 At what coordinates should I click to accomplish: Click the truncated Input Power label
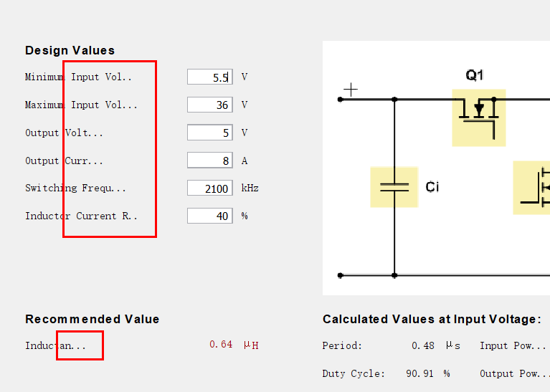click(x=513, y=345)
